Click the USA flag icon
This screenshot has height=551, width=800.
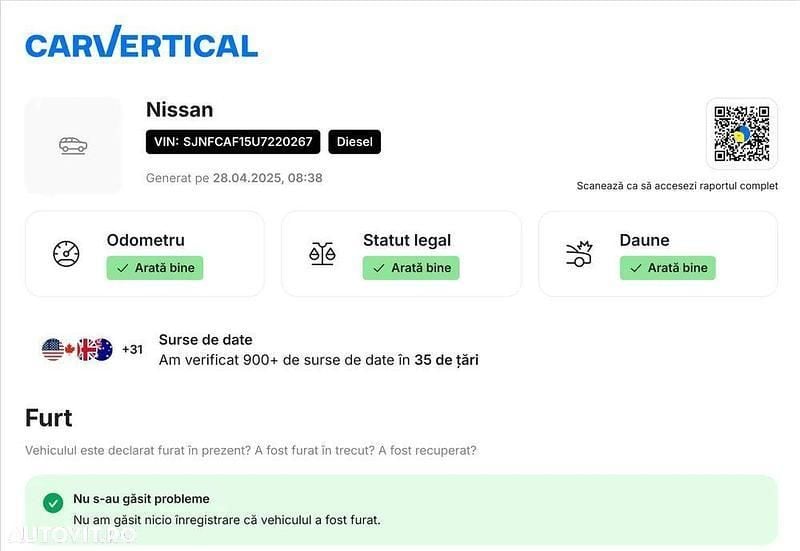tap(53, 349)
